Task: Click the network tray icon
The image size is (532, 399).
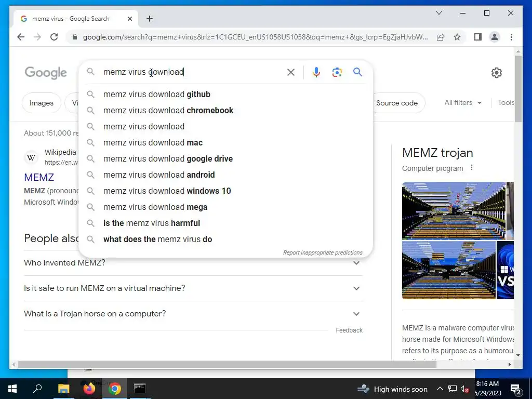Action: click(x=453, y=389)
